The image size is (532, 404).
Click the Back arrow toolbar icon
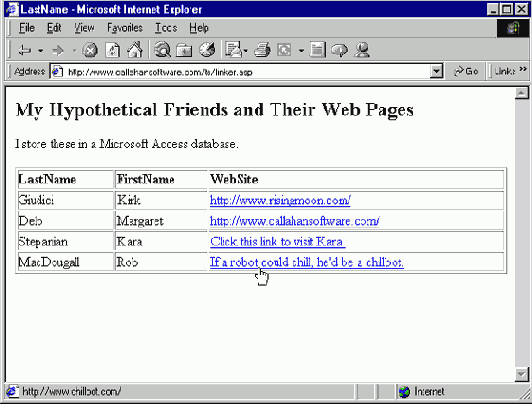tap(25, 51)
